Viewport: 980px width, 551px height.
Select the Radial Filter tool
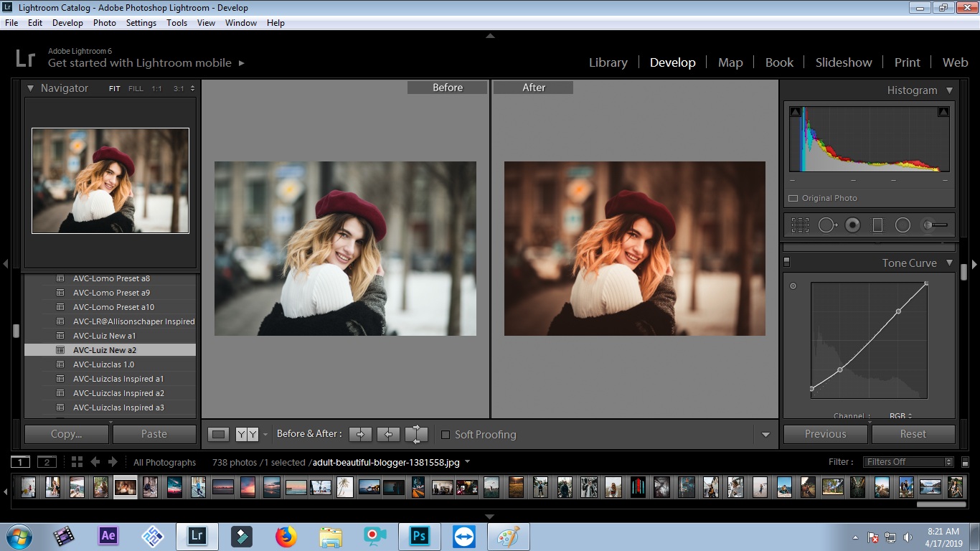[903, 225]
